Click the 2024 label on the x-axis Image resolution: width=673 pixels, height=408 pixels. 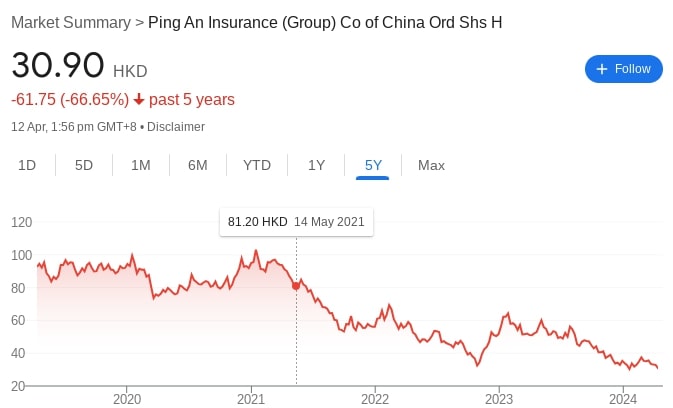coord(623,398)
